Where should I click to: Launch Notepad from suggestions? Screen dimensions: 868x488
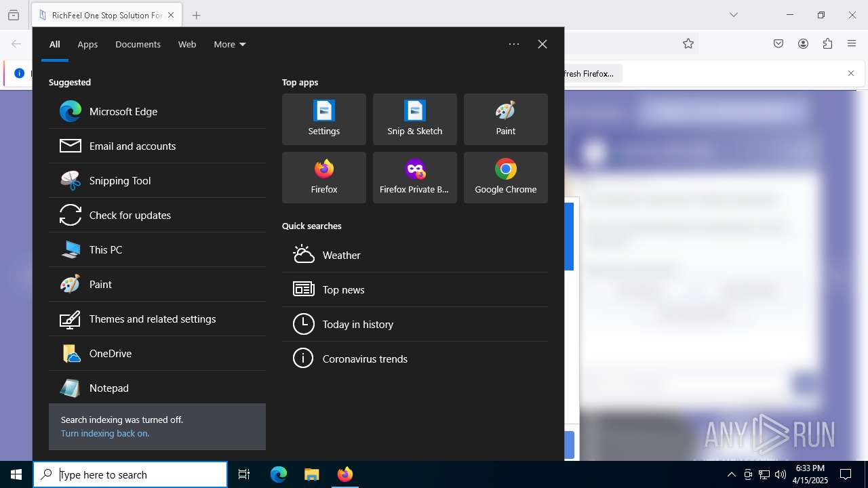pyautogui.click(x=157, y=388)
